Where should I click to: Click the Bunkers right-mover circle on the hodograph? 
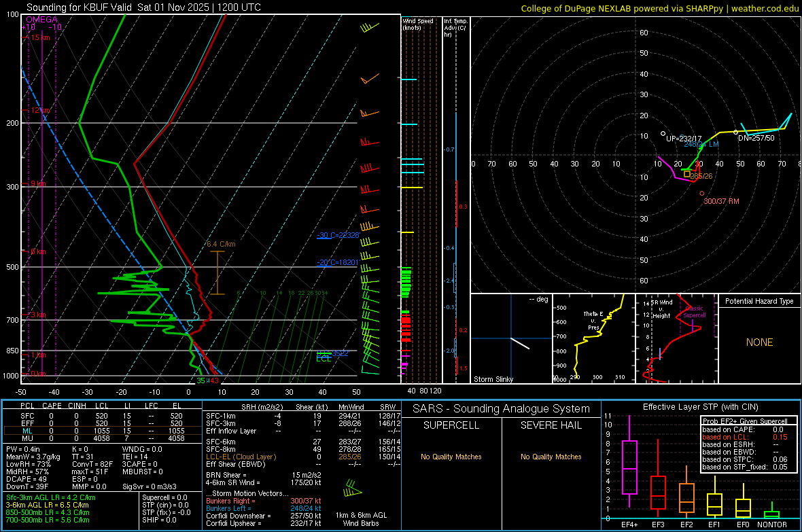701,194
